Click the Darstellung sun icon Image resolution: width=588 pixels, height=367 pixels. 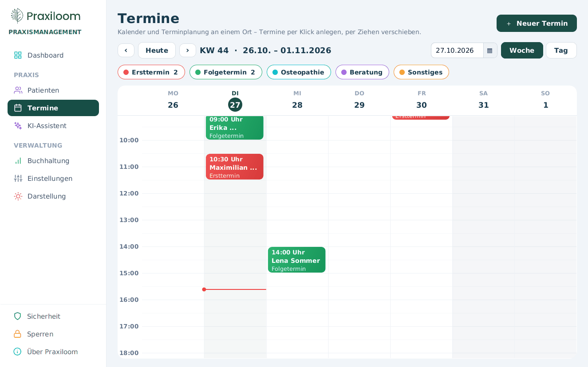[18, 196]
